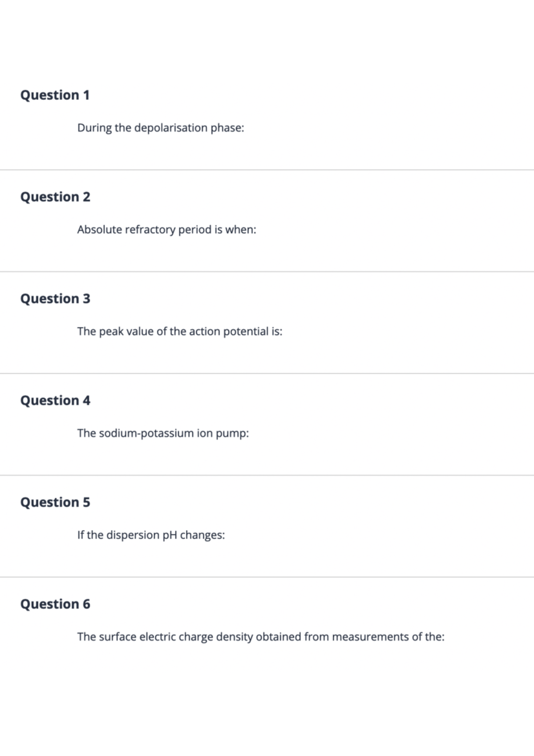Click the divider line below Question 2
The width and height of the screenshot is (534, 756).
267,272
